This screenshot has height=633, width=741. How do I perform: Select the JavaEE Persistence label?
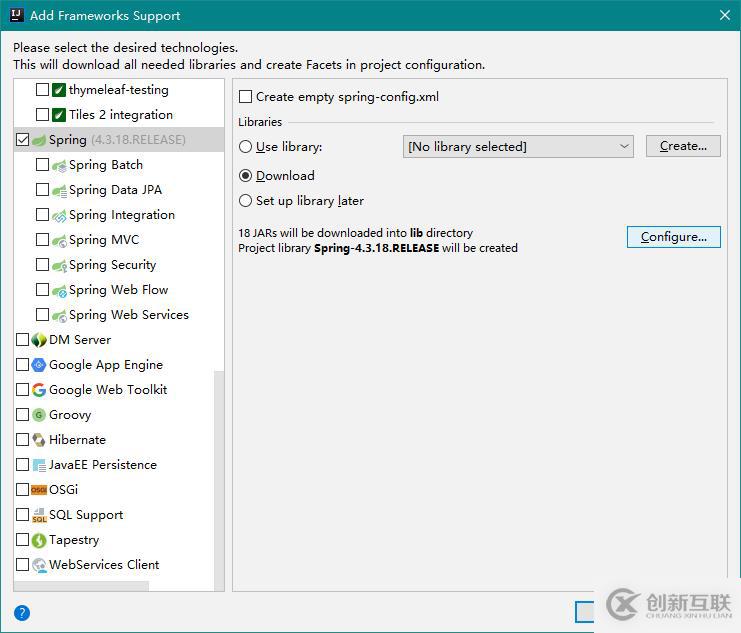coord(103,465)
